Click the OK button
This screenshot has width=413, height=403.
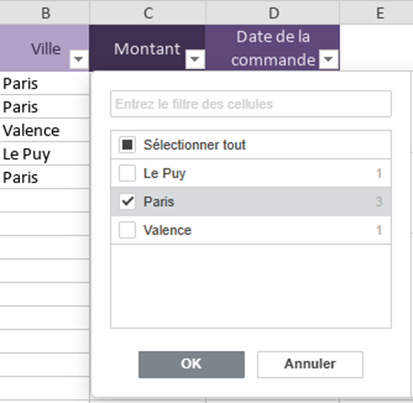191,364
